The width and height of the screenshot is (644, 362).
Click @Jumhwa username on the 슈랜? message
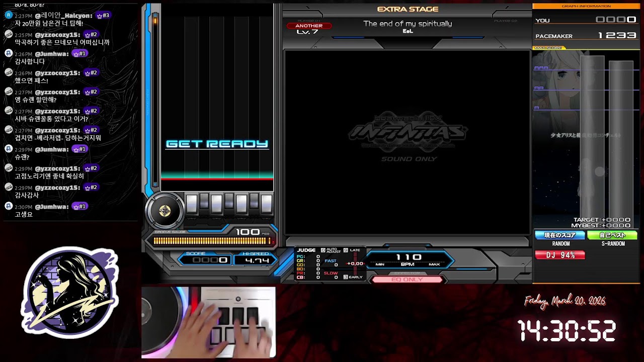click(52, 149)
